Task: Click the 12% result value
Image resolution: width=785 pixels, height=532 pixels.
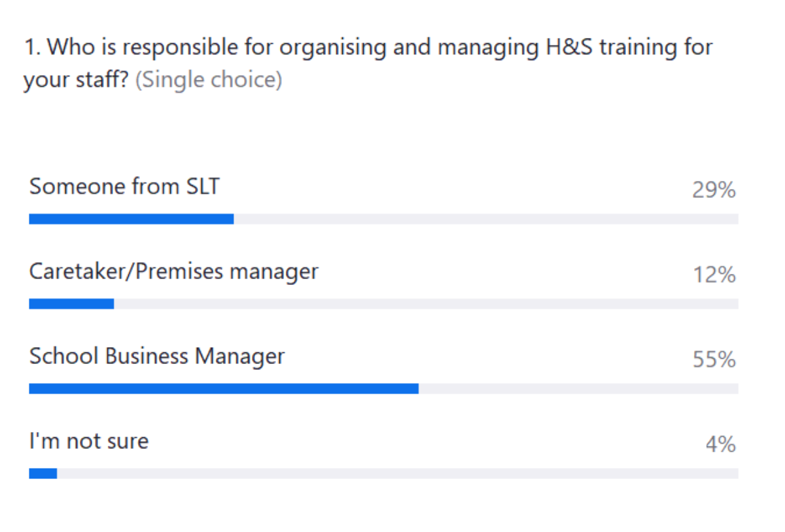Action: (714, 275)
